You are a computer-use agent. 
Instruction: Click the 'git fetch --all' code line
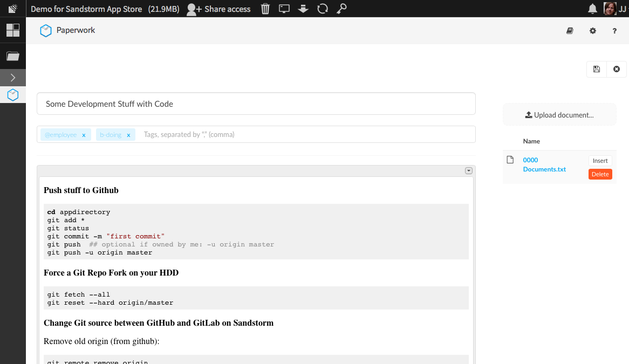(79, 294)
